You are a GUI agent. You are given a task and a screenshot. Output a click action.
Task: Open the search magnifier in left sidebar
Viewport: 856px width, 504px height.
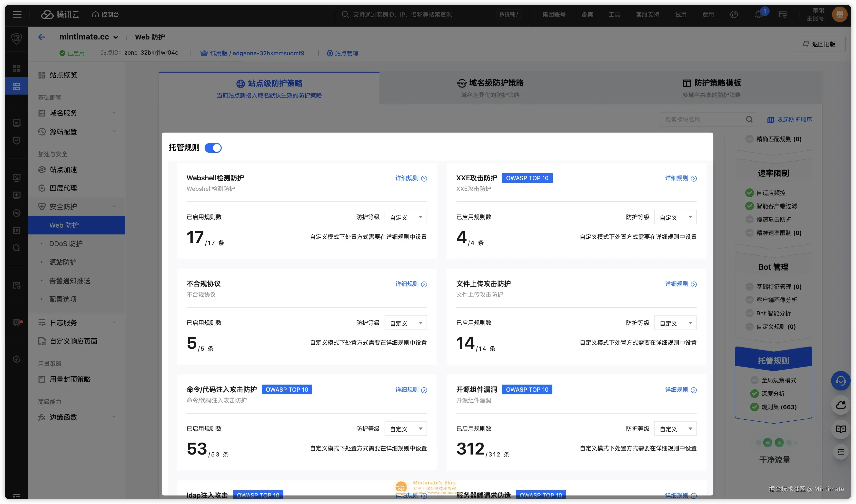(x=16, y=248)
